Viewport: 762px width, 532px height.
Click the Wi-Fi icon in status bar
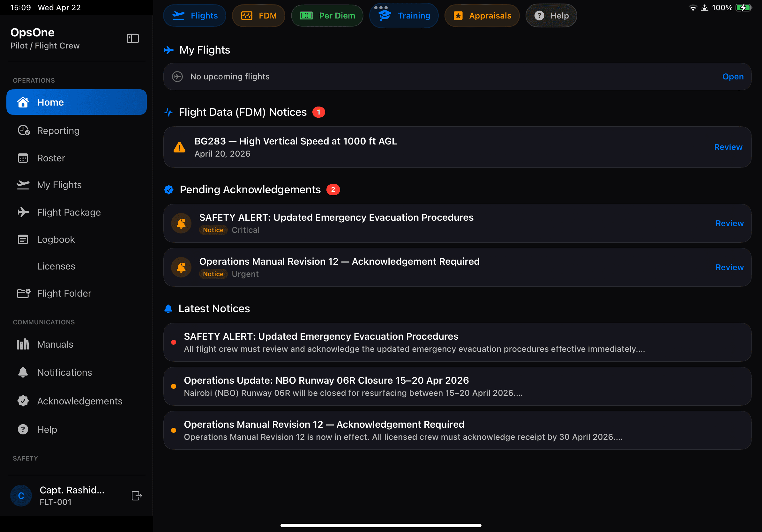693,8
